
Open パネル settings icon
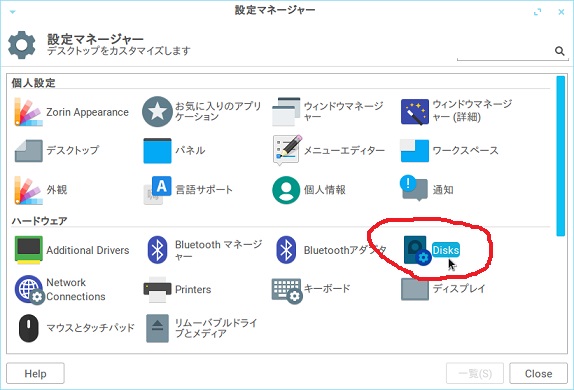coord(157,151)
